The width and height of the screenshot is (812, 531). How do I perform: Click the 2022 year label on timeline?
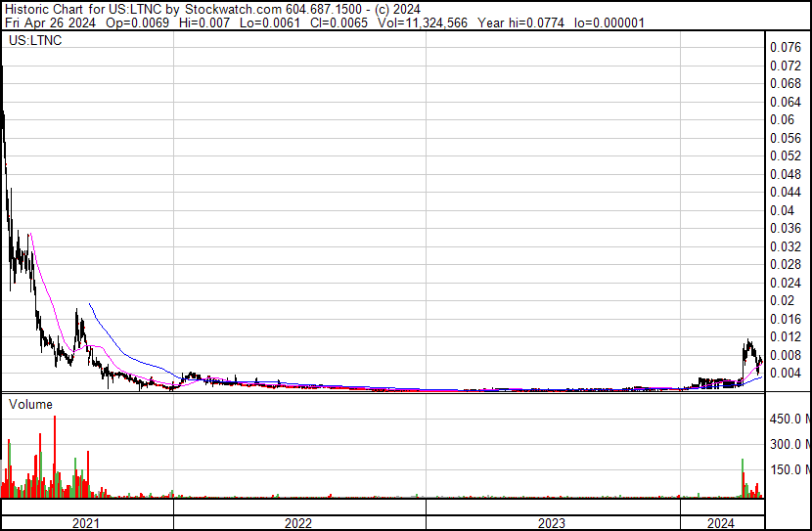[x=298, y=523]
